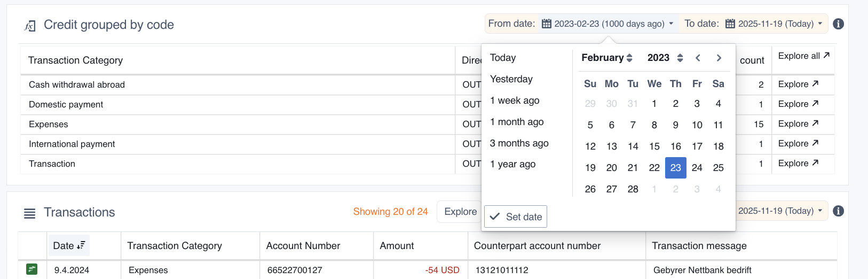Click the info icon in Transactions header
The height and width of the screenshot is (279, 868).
(838, 211)
